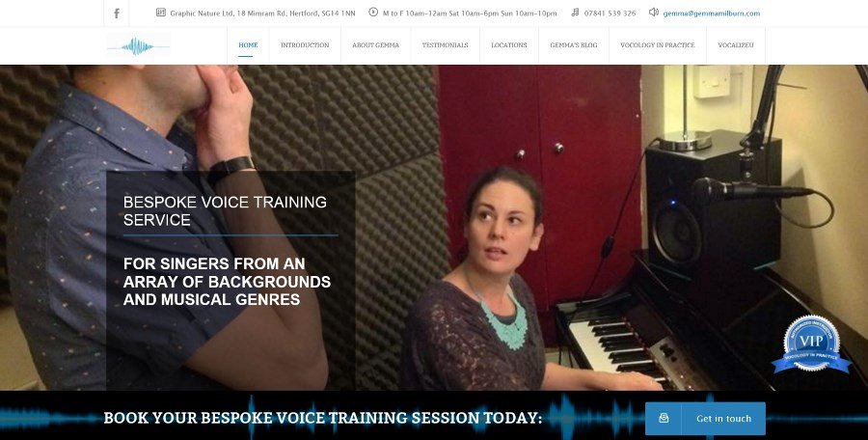Click the Get in touch button
868x440 pixels.
[x=705, y=419]
